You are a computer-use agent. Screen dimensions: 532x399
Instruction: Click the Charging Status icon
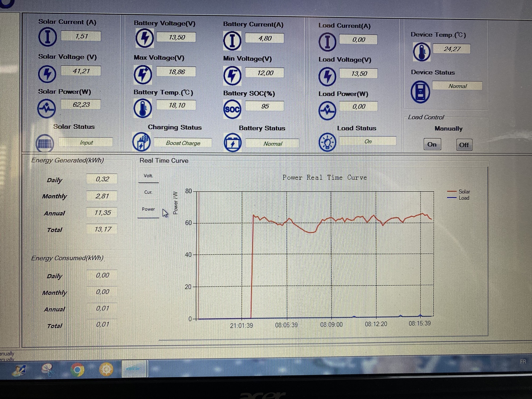click(x=142, y=142)
